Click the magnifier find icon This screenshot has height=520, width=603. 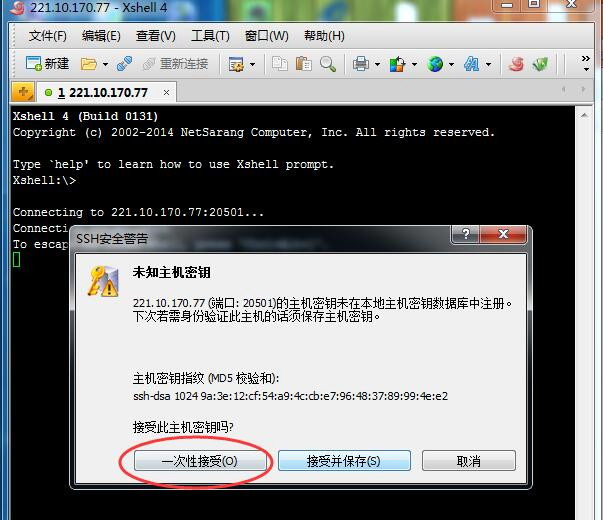coord(328,64)
